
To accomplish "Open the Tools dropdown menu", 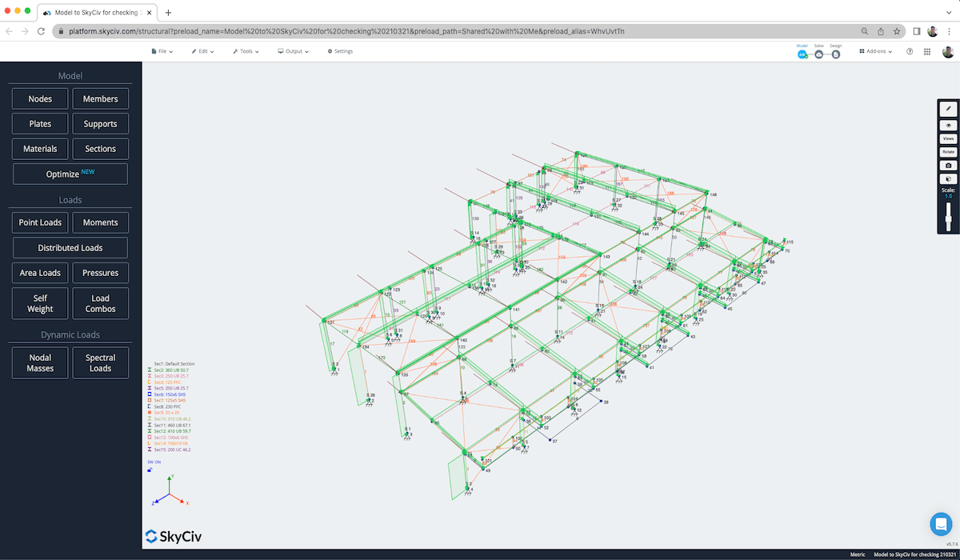I will pyautogui.click(x=246, y=50).
